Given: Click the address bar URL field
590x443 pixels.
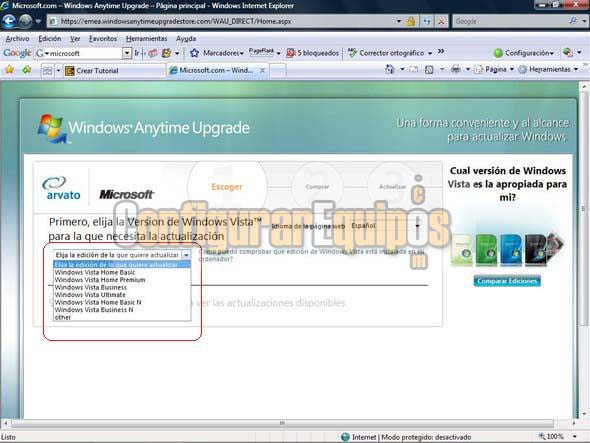Looking at the screenshot, I should click(x=222, y=21).
